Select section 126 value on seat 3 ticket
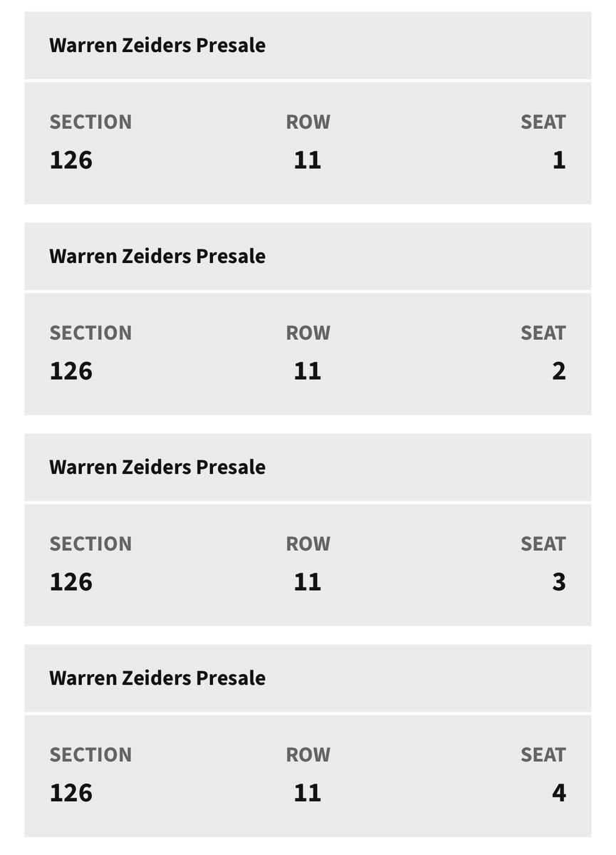The height and width of the screenshot is (855, 616). coord(71,581)
